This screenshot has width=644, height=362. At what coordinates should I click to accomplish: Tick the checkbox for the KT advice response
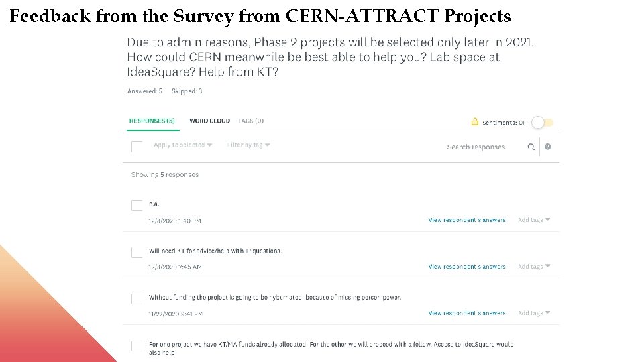pos(137,252)
